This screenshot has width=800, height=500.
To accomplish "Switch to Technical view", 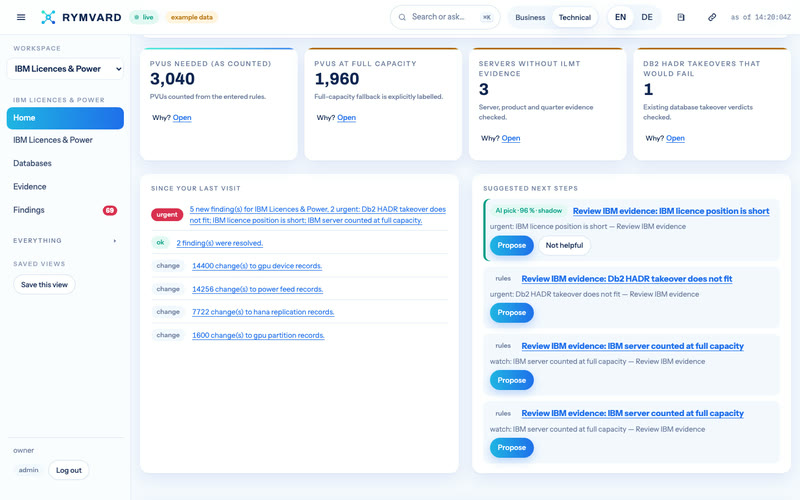I will [x=574, y=17].
